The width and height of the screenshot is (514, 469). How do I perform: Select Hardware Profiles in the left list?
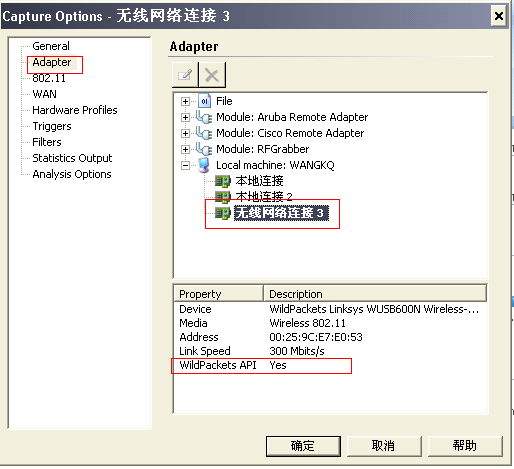tap(75, 110)
